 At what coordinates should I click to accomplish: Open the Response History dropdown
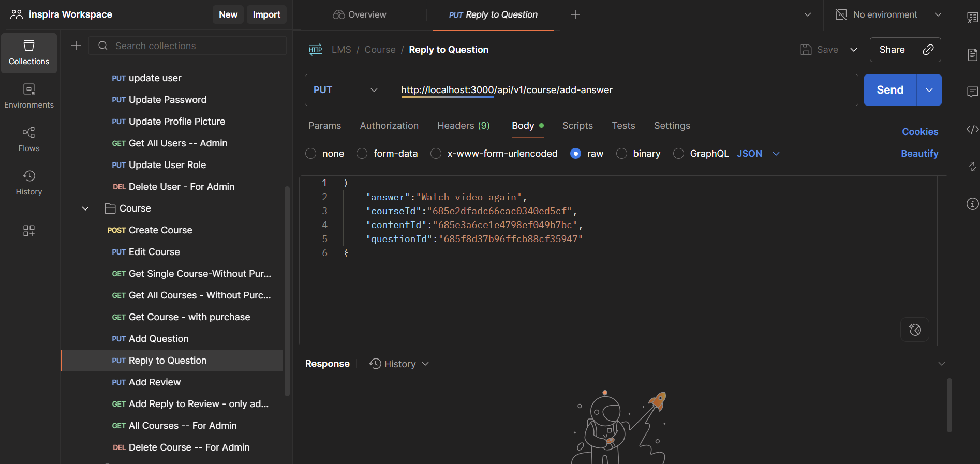[x=399, y=364]
